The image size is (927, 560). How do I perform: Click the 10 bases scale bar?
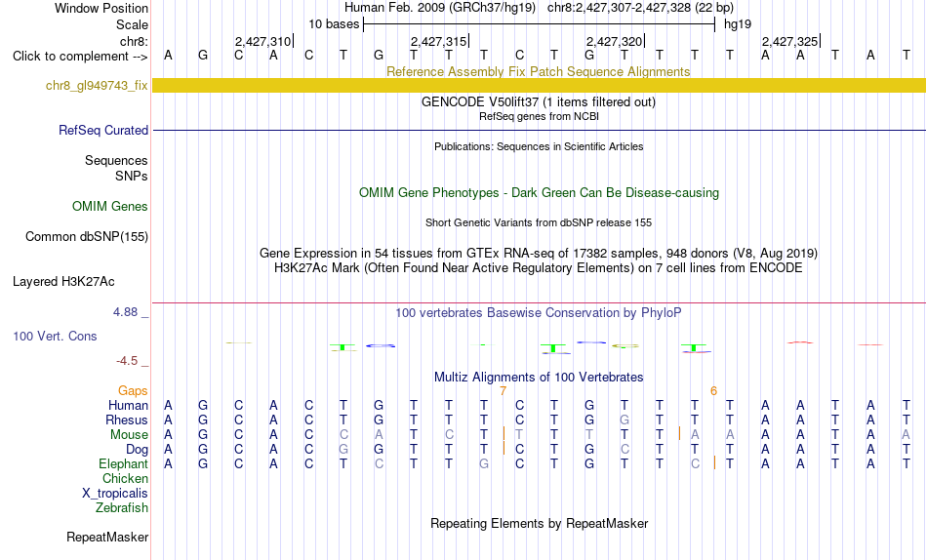(540, 24)
